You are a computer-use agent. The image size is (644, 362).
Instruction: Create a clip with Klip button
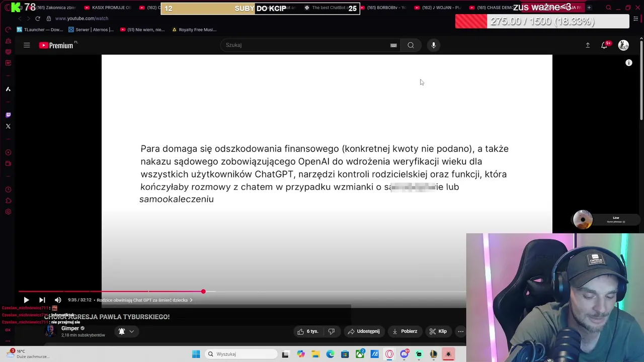(x=438, y=331)
